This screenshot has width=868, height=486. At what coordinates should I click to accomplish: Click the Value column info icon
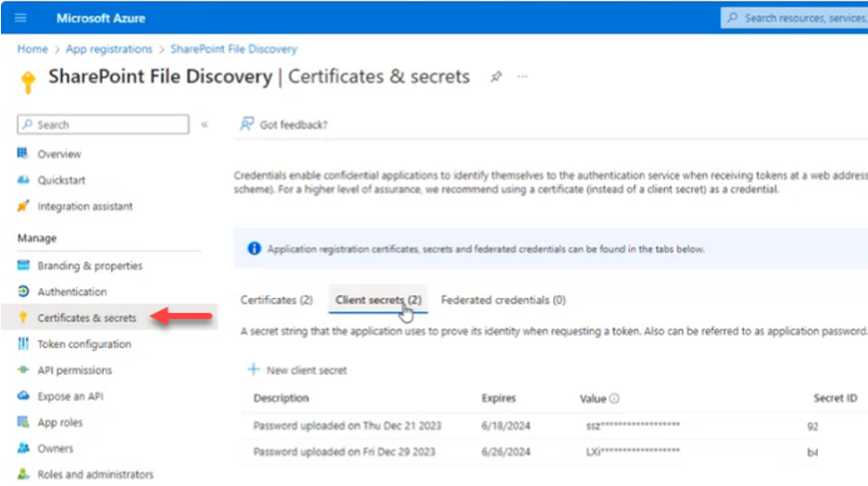(614, 399)
